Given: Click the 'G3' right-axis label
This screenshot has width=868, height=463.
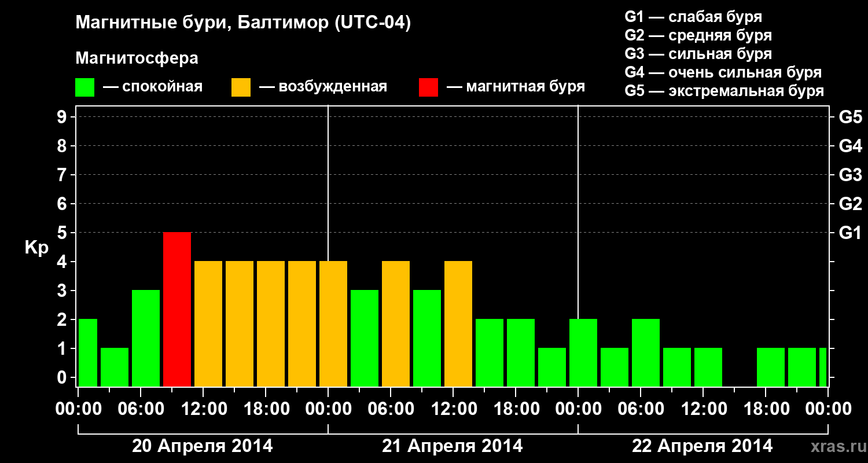Looking at the screenshot, I should click(x=851, y=175).
